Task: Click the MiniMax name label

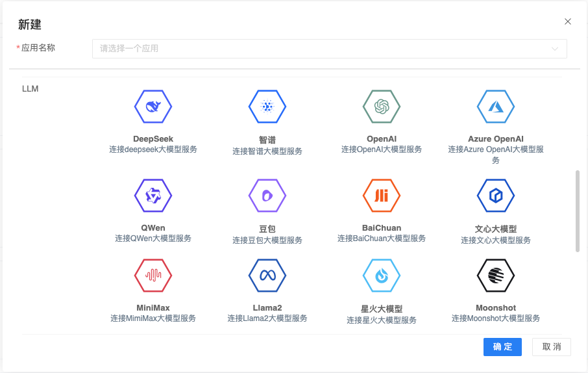Action: click(153, 308)
